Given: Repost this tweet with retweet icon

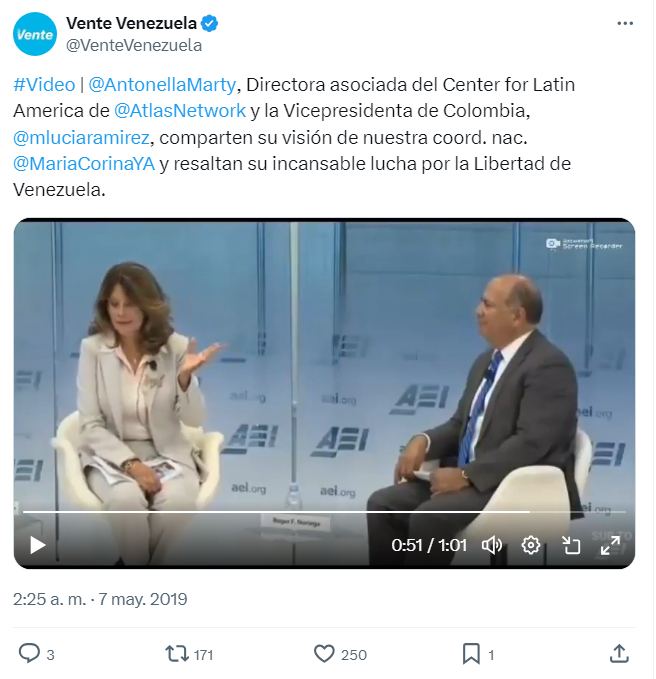Looking at the screenshot, I should (177, 654).
